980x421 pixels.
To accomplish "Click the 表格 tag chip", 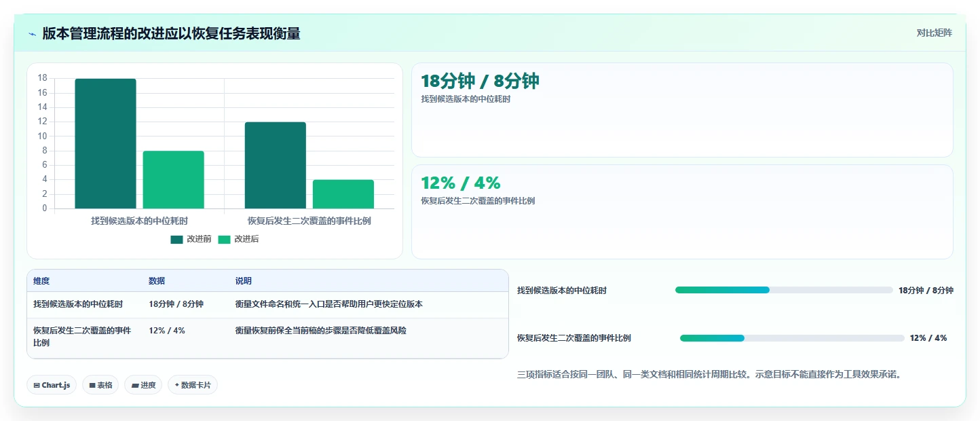I will point(100,385).
